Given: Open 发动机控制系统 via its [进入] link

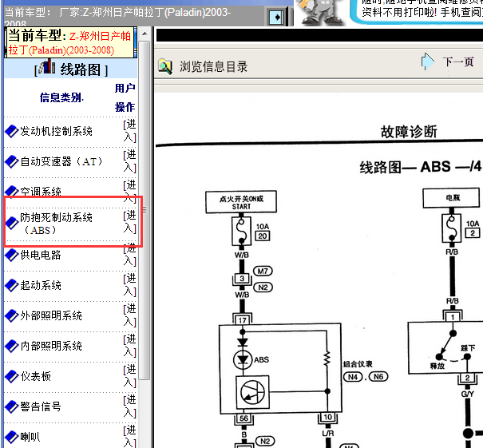Looking at the screenshot, I should pyautogui.click(x=129, y=131).
